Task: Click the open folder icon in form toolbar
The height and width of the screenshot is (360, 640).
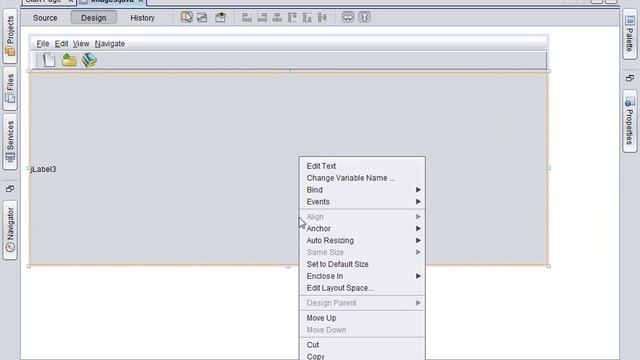Action: pos(69,60)
